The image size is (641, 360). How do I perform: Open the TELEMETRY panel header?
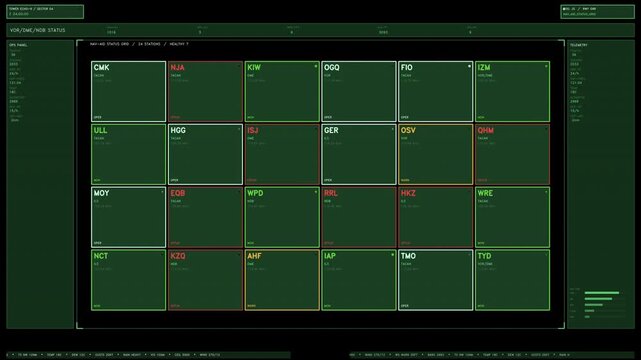coord(579,45)
